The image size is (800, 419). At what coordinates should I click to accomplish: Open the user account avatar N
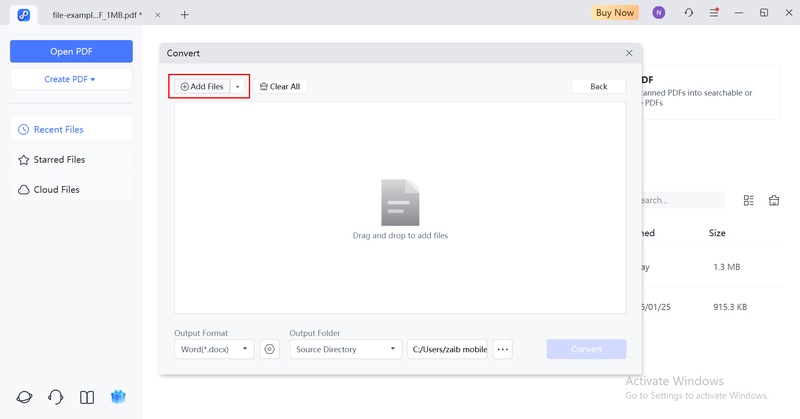click(x=659, y=13)
